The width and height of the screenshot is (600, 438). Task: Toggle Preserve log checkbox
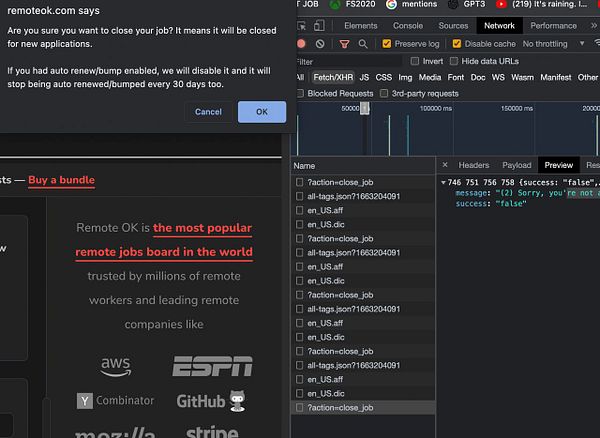tap(386, 44)
